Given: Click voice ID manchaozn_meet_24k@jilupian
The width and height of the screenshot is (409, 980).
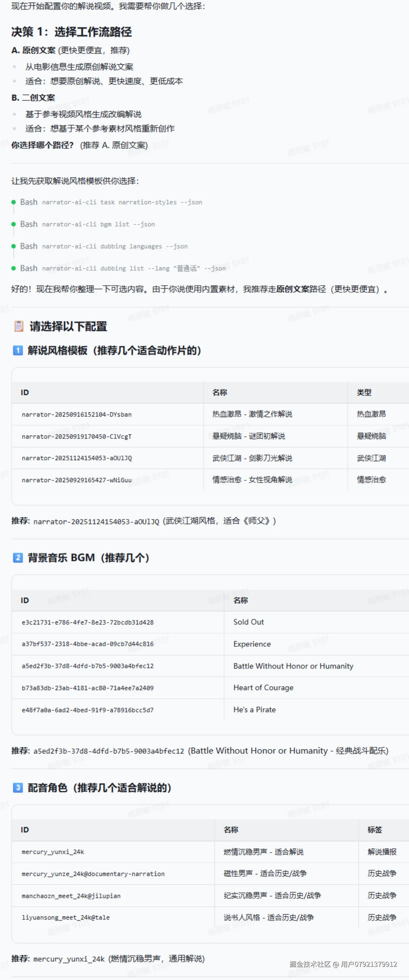Looking at the screenshot, I should [71, 896].
